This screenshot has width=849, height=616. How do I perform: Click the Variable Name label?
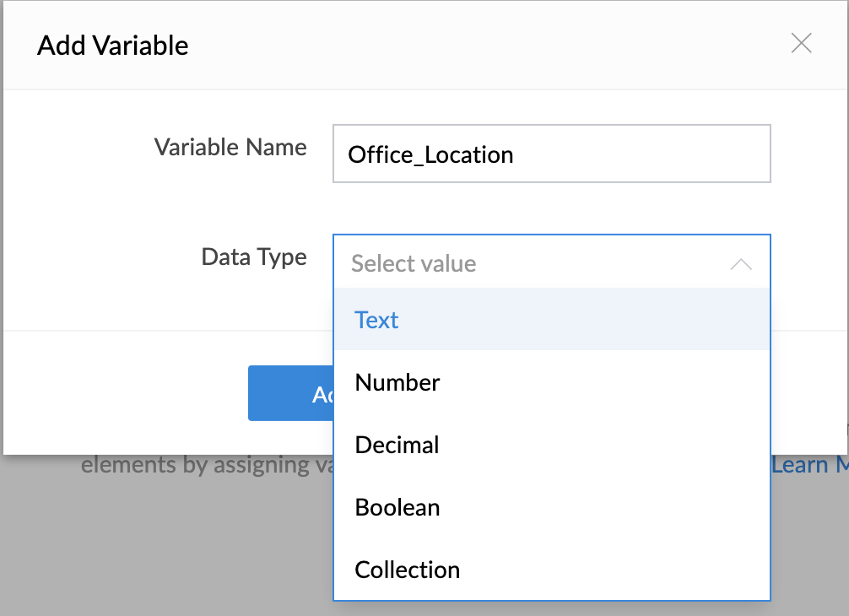(x=230, y=148)
